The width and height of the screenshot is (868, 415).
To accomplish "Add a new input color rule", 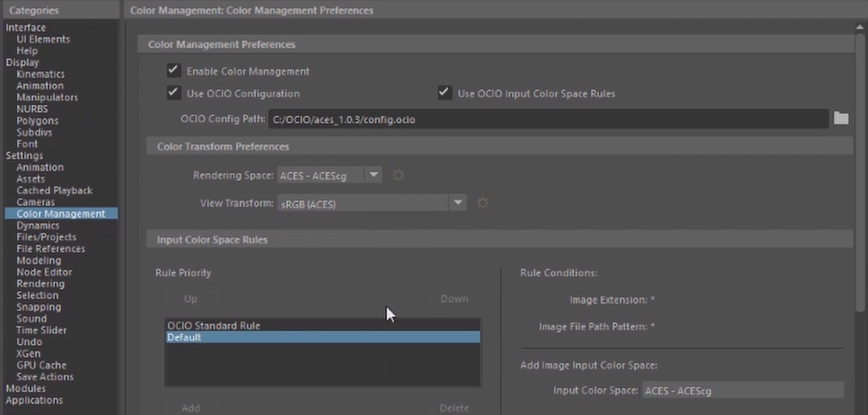I will click(191, 407).
